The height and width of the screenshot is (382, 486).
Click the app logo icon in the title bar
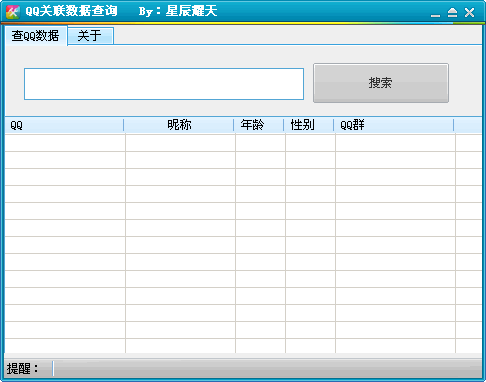[13, 12]
